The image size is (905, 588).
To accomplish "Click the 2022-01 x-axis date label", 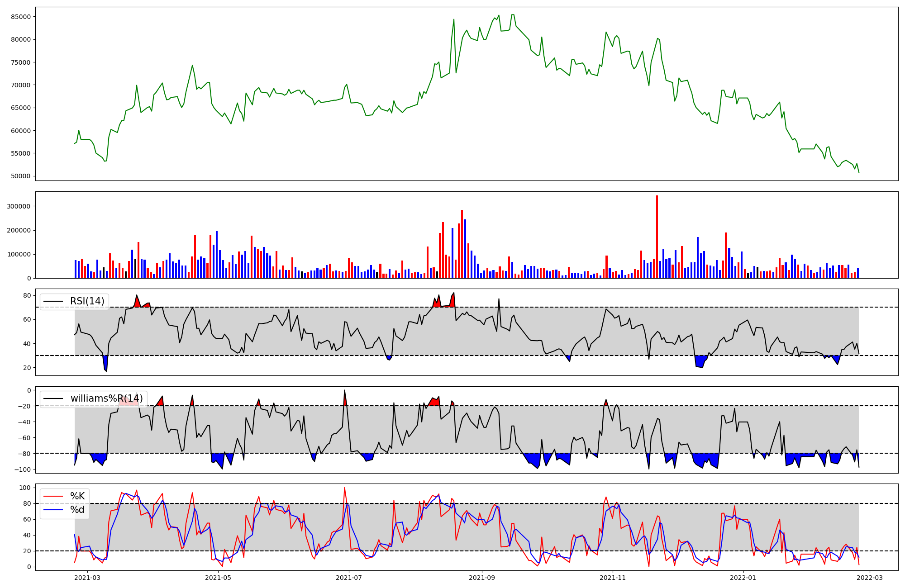I will (743, 578).
